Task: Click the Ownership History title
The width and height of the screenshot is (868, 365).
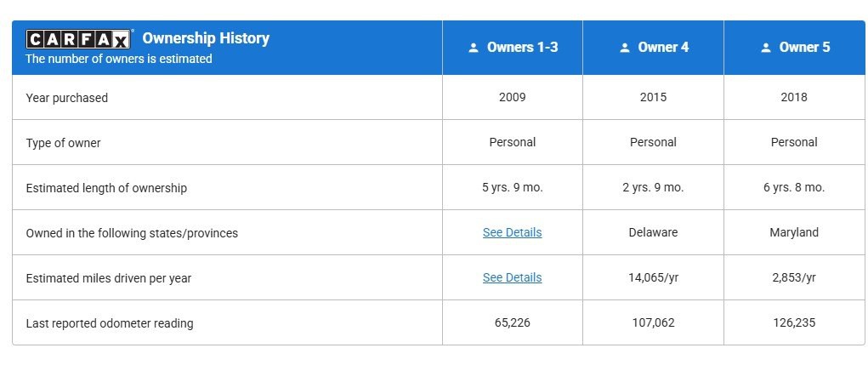Action: click(206, 38)
